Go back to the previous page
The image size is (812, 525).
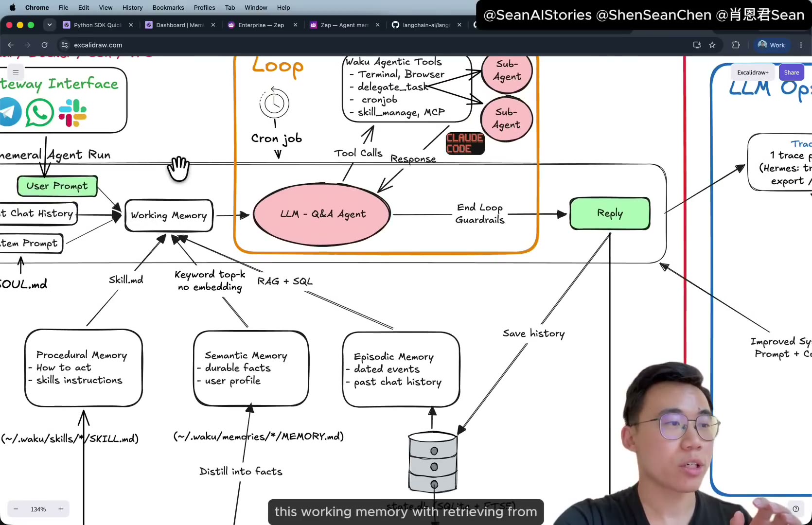point(11,45)
